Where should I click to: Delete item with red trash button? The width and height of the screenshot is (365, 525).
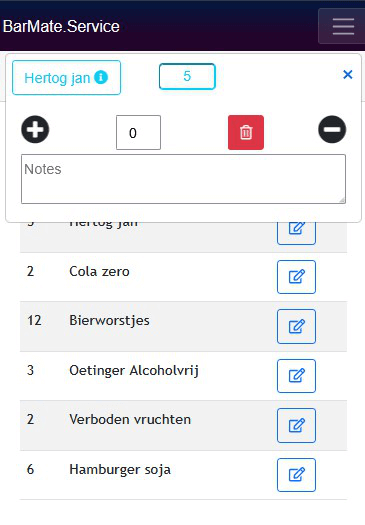click(246, 132)
